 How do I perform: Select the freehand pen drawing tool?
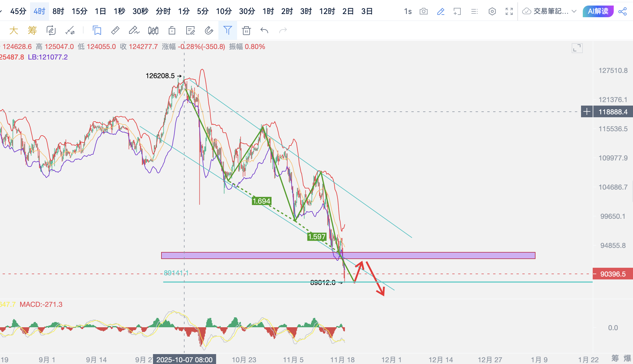pyautogui.click(x=134, y=30)
